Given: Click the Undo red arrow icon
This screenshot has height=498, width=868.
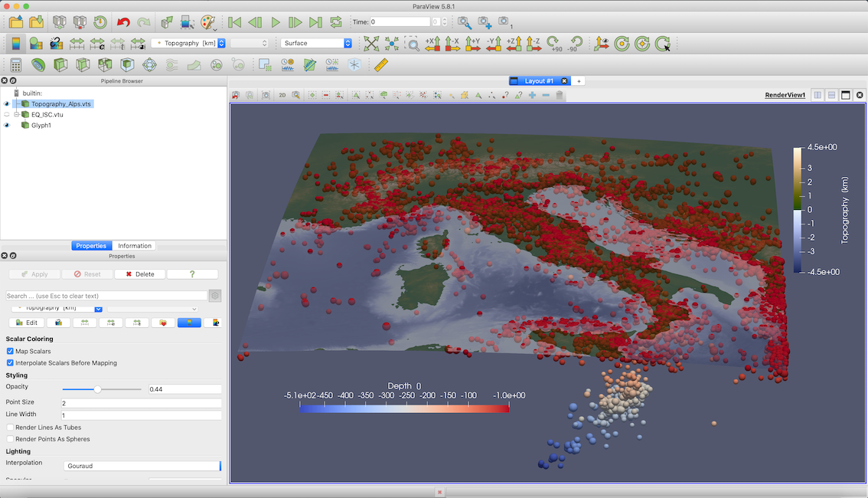Looking at the screenshot, I should click(x=123, y=22).
